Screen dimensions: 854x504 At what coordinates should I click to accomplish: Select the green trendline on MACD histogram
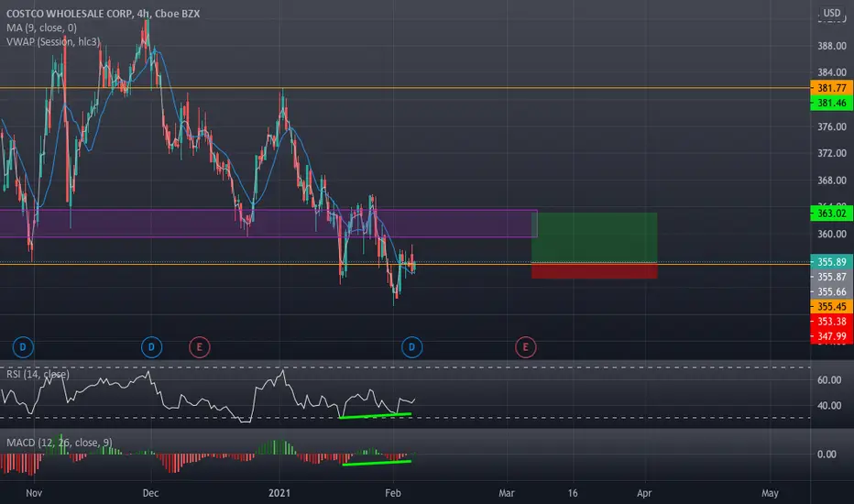point(377,463)
